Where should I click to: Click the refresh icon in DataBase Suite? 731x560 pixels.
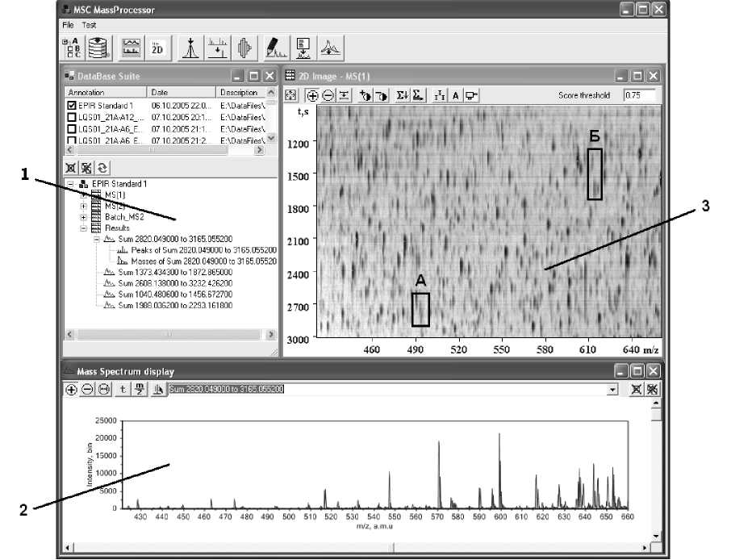[x=102, y=167]
